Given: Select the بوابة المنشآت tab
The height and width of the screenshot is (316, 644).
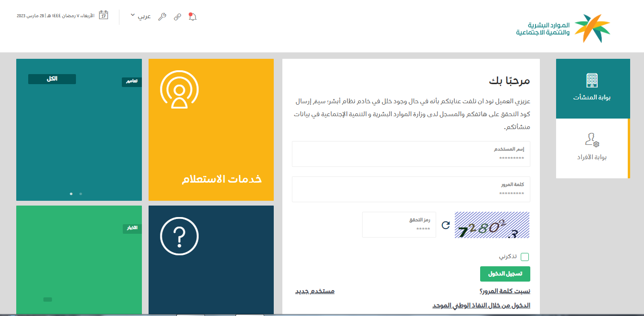Looking at the screenshot, I should point(592,88).
